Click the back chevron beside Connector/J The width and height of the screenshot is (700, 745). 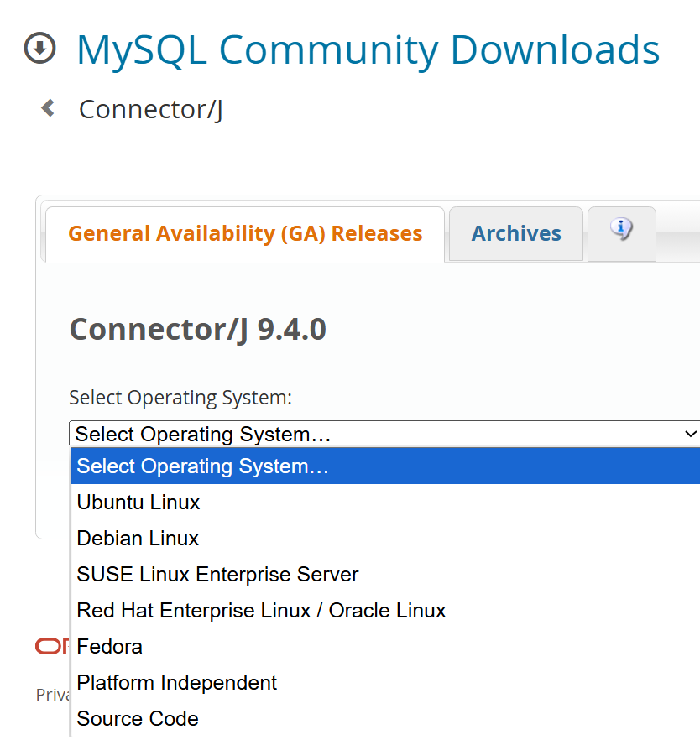coord(46,107)
